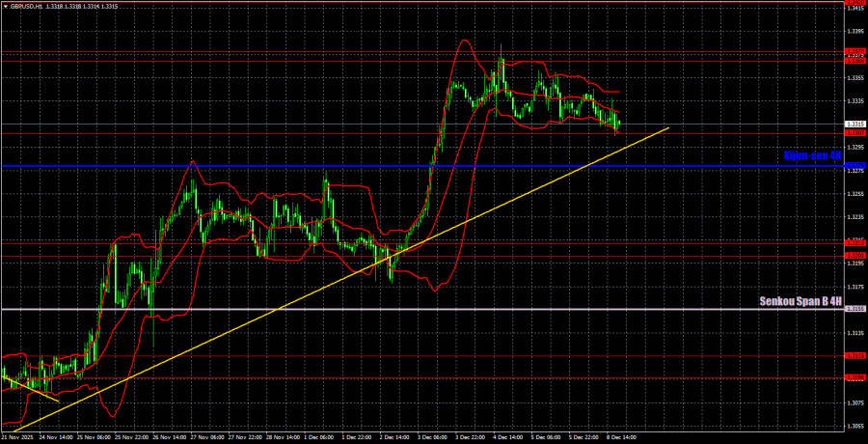Click the red level tag 1.3307
868x444 pixels.
(855, 133)
